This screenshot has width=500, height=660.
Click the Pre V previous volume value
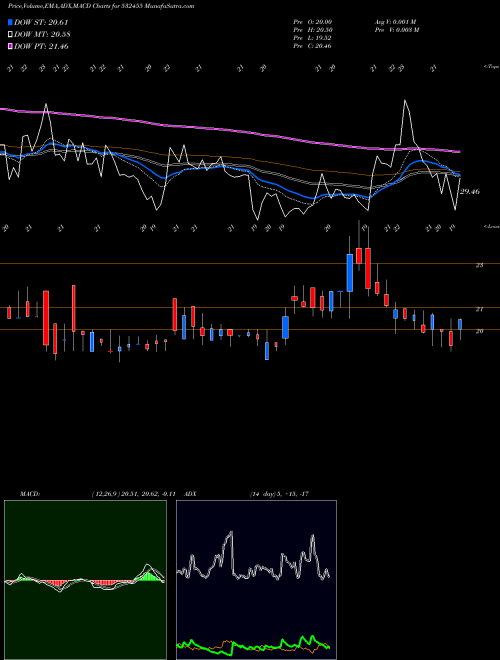(x=396, y=30)
